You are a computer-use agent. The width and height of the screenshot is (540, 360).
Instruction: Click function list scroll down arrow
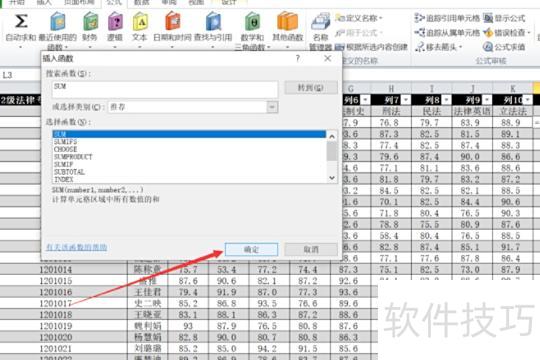332,178
